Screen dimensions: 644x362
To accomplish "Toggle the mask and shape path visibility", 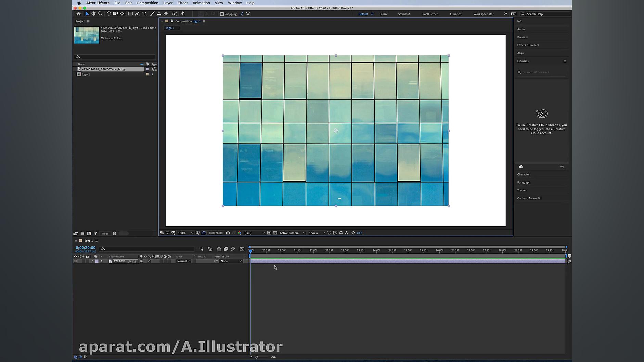I will [204, 233].
